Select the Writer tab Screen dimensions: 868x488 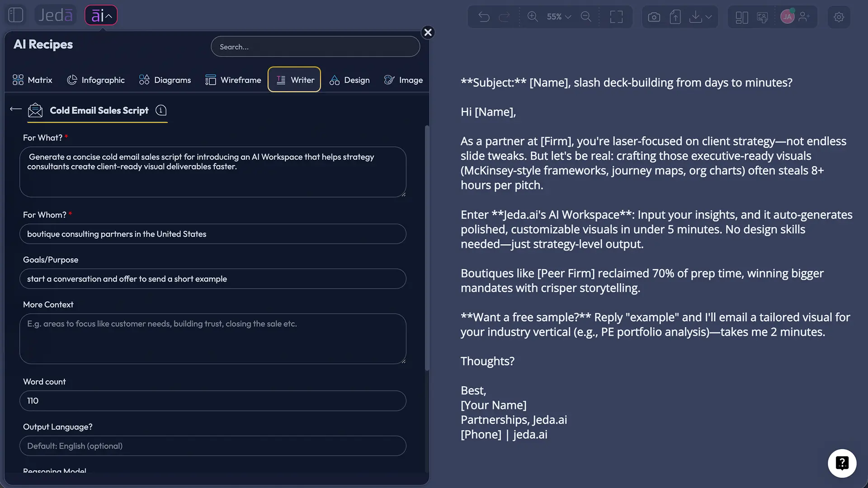click(x=294, y=80)
